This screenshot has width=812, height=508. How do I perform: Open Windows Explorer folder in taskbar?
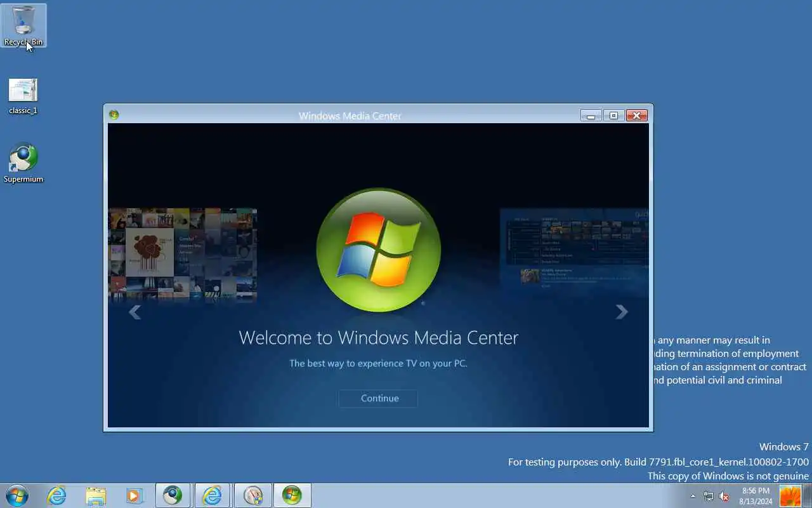[96, 495]
